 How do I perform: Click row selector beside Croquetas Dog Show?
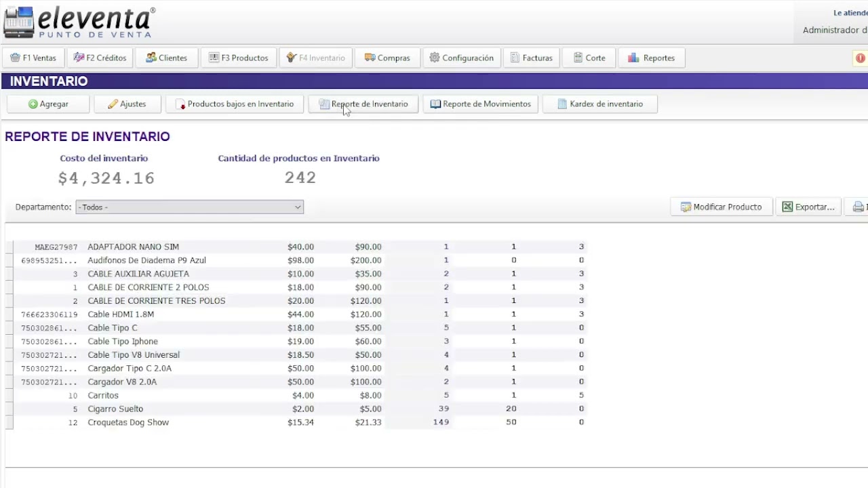pyautogui.click(x=9, y=422)
